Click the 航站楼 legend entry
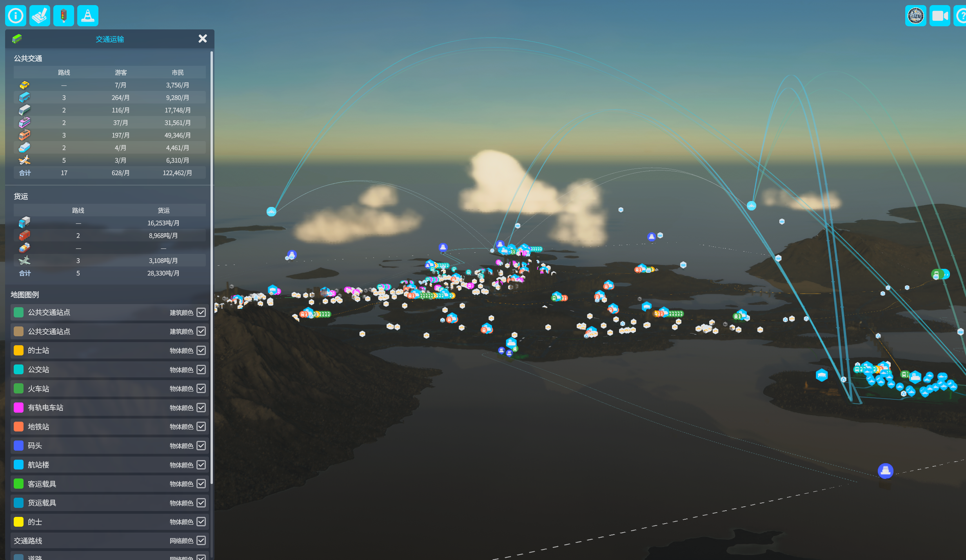 pyautogui.click(x=39, y=465)
